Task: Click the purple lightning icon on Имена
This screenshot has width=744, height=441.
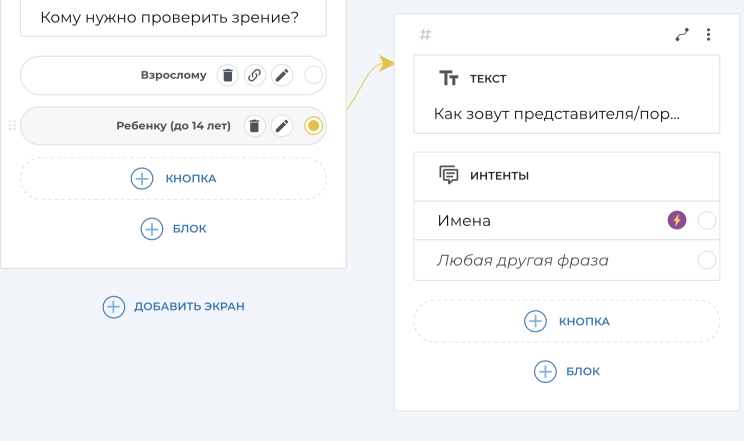Action: point(677,220)
